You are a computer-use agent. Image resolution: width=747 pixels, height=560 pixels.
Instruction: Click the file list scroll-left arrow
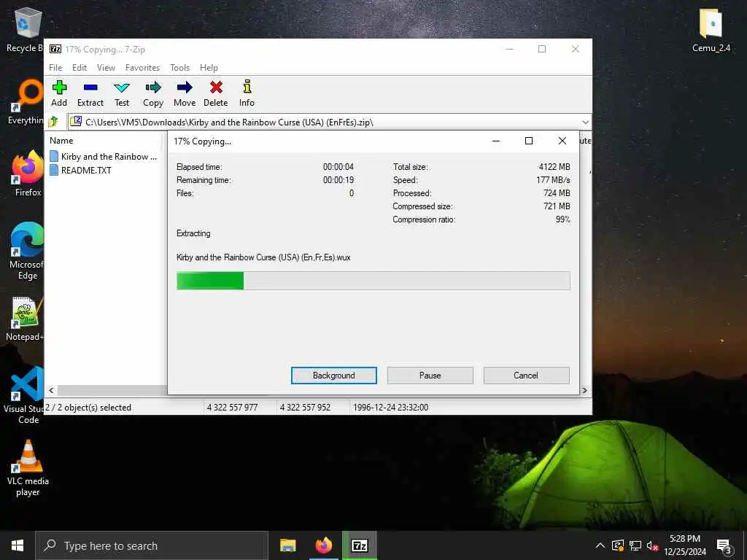point(52,391)
